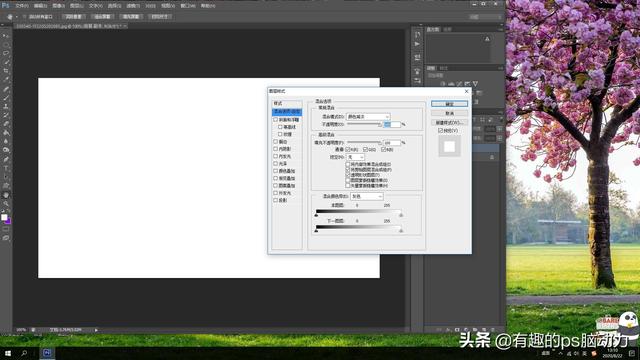The image size is (640, 360).
Task: Change screen mode icon in toolbar
Action: pyautogui.click(x=6, y=238)
